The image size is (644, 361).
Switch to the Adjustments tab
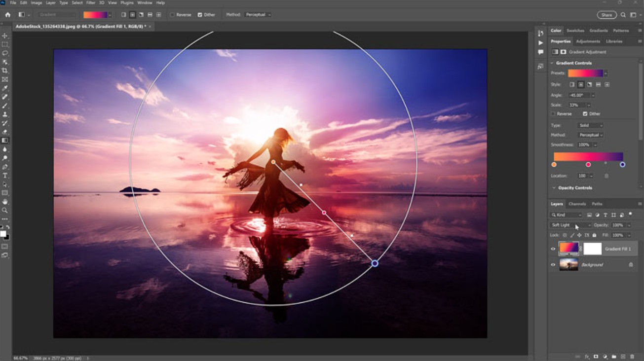[588, 41]
